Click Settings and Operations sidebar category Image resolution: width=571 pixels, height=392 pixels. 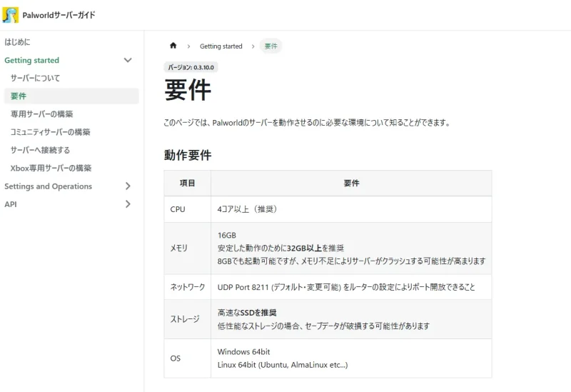[x=48, y=186]
